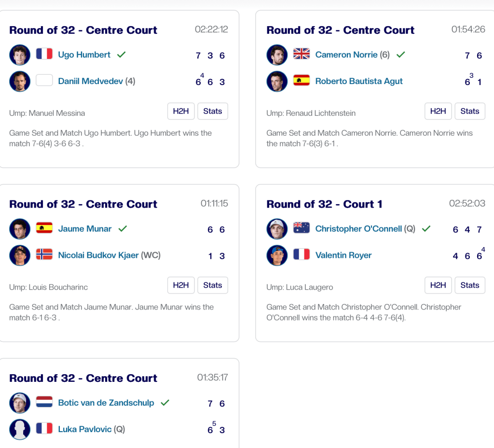The width and height of the screenshot is (494, 448).
Task: Open Valentin Royer's player profile link
Action: click(343, 255)
